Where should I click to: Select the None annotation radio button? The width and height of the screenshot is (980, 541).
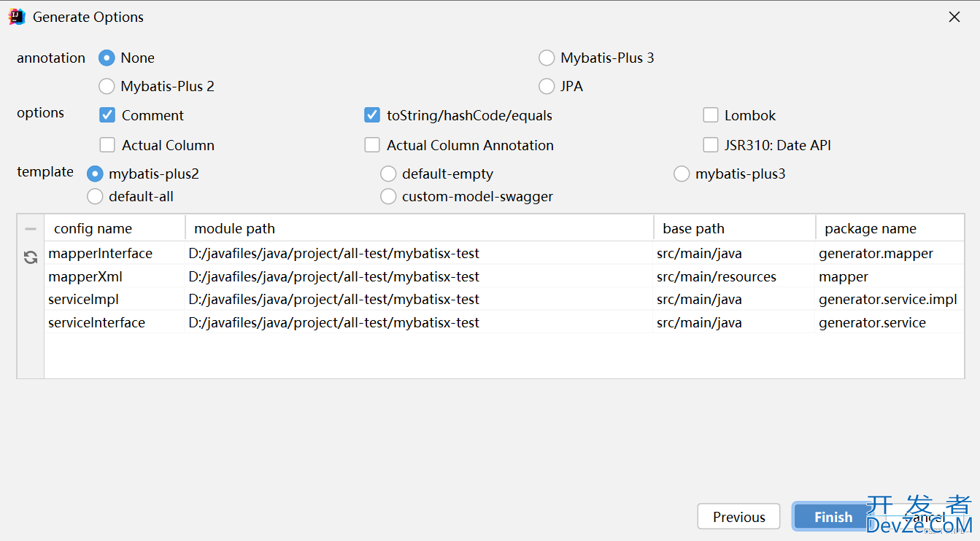pos(107,58)
